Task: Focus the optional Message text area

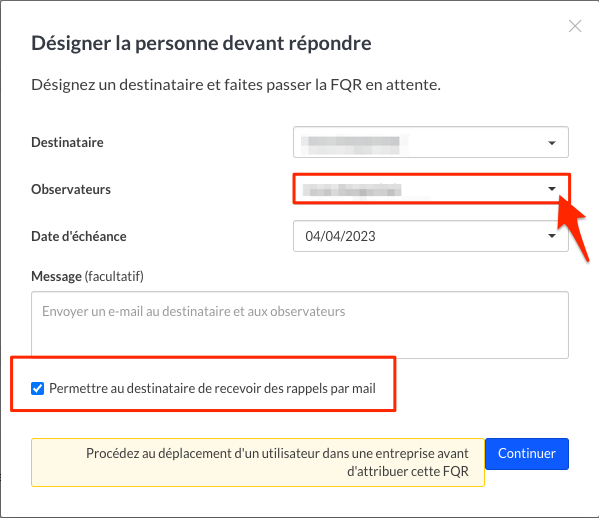Action: [x=300, y=325]
